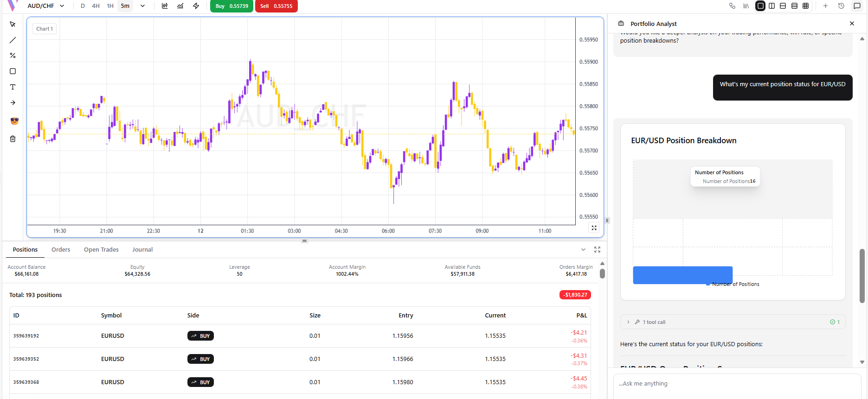Click the Ask me anything input field
This screenshot has height=399, width=868.
[x=736, y=384]
